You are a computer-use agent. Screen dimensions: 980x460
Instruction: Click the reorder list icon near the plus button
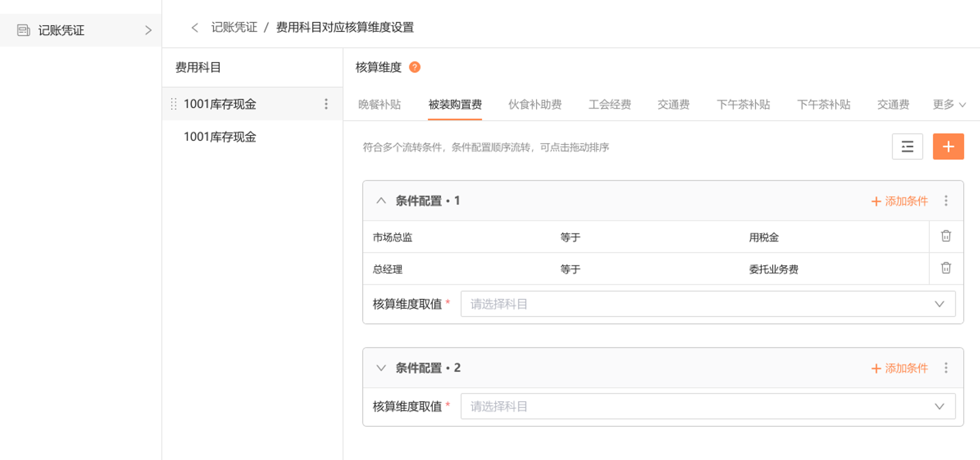tap(908, 146)
